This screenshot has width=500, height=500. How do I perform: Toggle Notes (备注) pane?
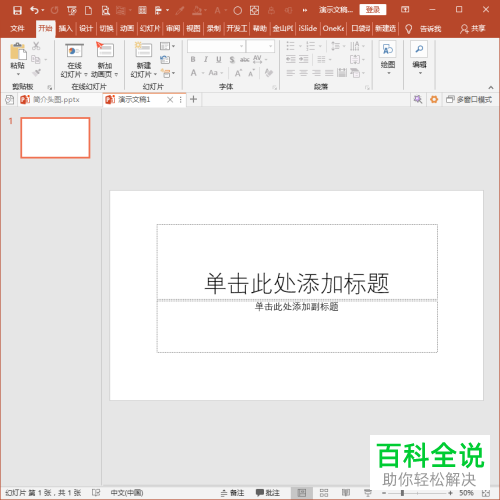(x=233, y=493)
